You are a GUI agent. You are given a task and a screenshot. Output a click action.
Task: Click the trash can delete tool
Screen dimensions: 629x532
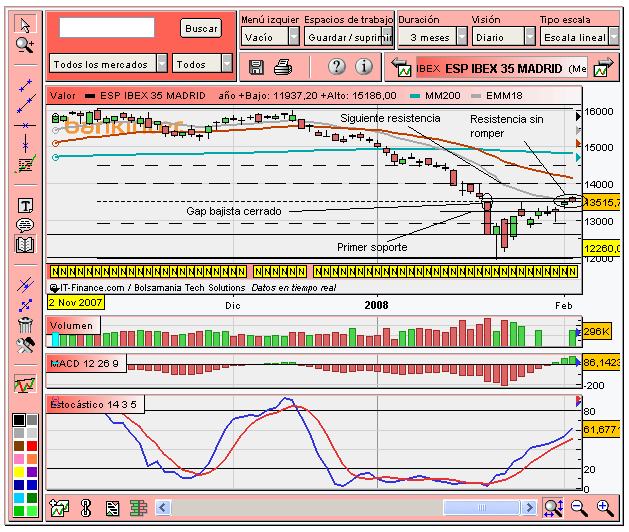point(25,325)
